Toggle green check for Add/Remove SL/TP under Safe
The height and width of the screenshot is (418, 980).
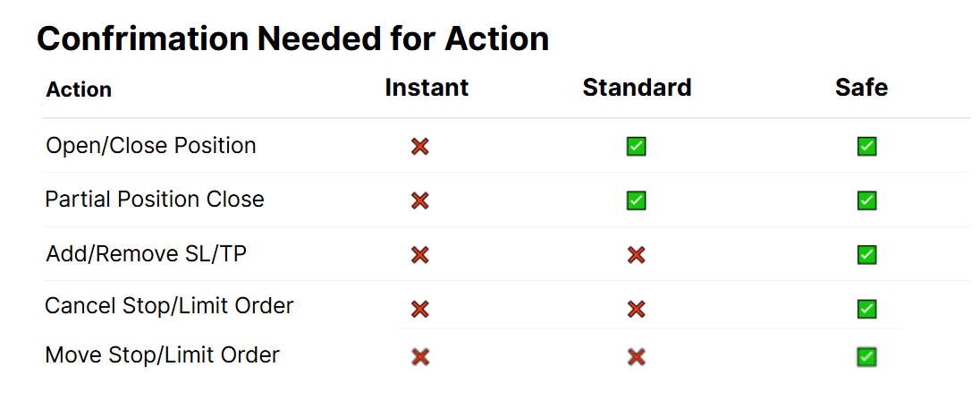click(x=866, y=255)
